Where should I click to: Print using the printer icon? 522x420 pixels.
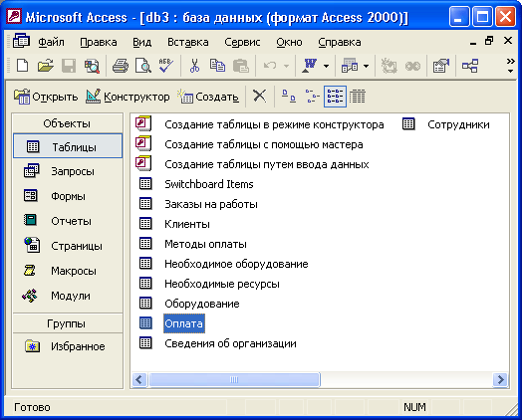coord(121,66)
